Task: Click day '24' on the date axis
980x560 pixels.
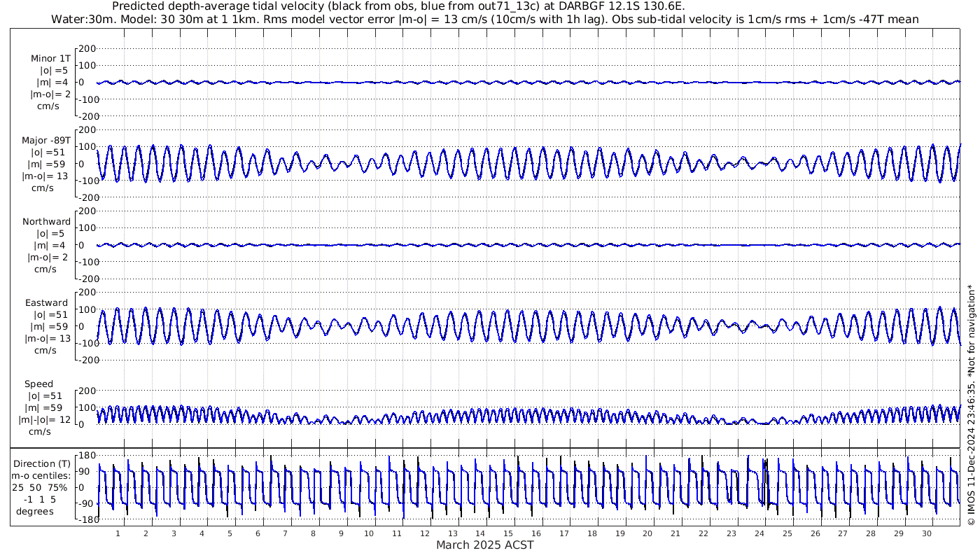Action: click(x=759, y=533)
